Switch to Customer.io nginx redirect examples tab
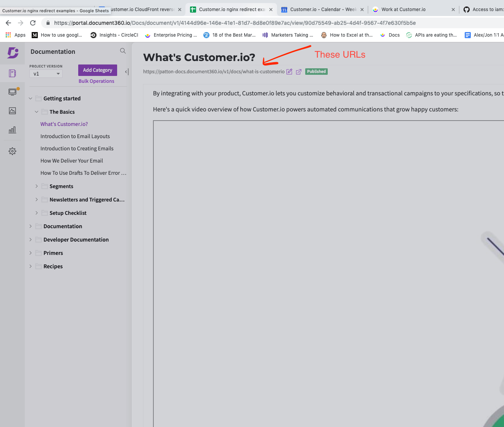504x427 pixels. (x=231, y=10)
